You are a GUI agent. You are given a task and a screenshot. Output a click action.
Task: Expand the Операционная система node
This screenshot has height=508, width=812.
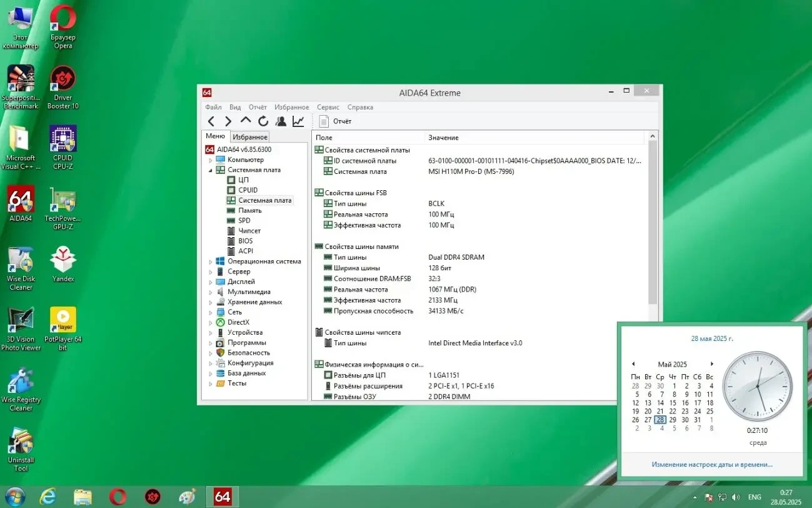tap(209, 261)
